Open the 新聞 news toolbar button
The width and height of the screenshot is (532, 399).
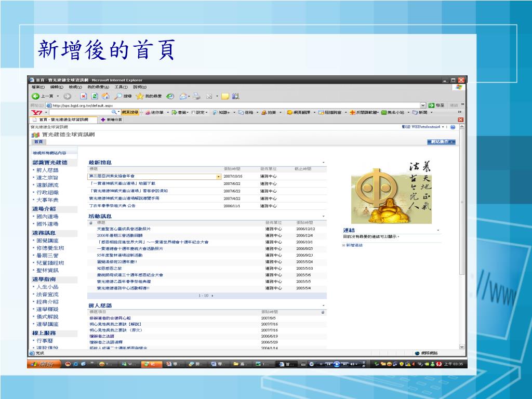[420, 112]
